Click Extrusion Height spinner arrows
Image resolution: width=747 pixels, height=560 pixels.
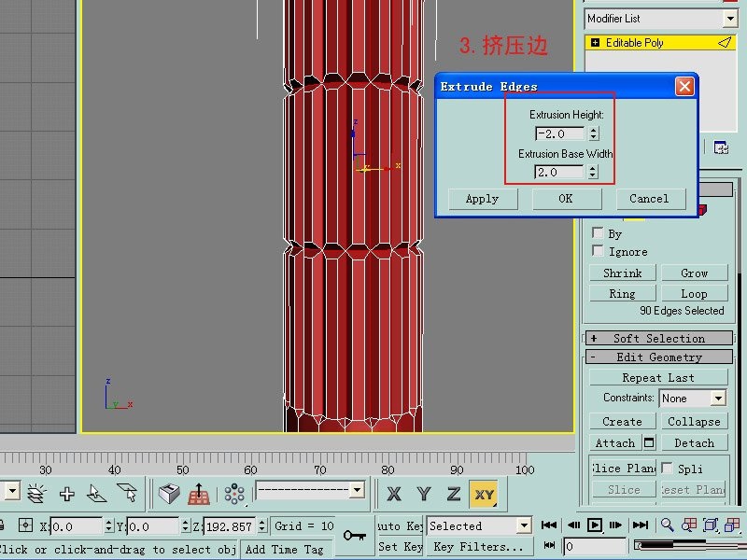tap(594, 133)
